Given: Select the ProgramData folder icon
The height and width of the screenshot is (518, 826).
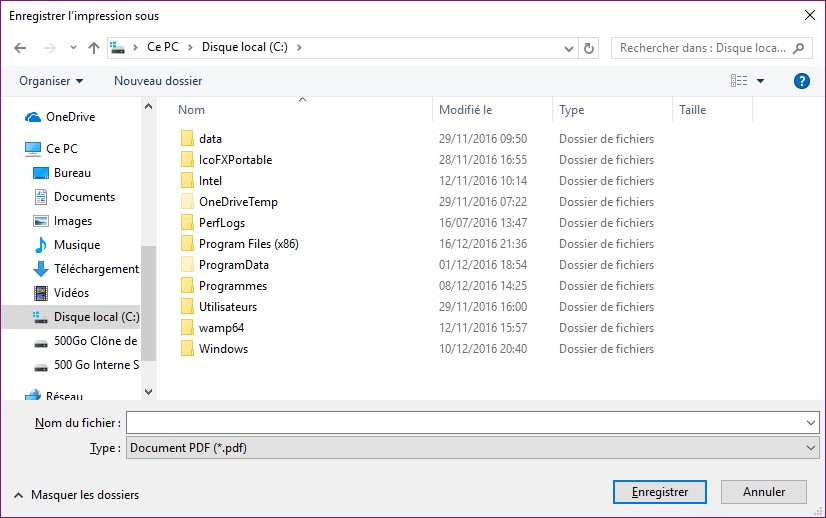Looking at the screenshot, I should coord(187,265).
